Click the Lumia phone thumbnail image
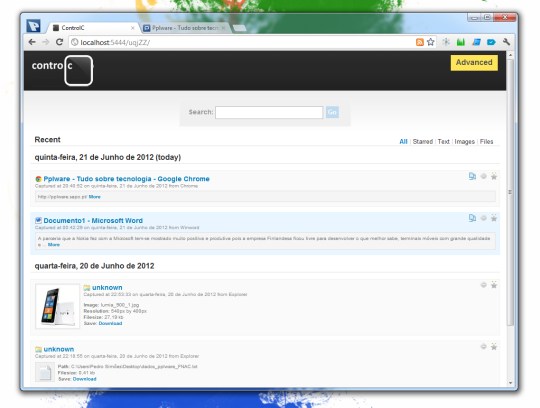Viewport: 540px width, 408px height. point(58,306)
